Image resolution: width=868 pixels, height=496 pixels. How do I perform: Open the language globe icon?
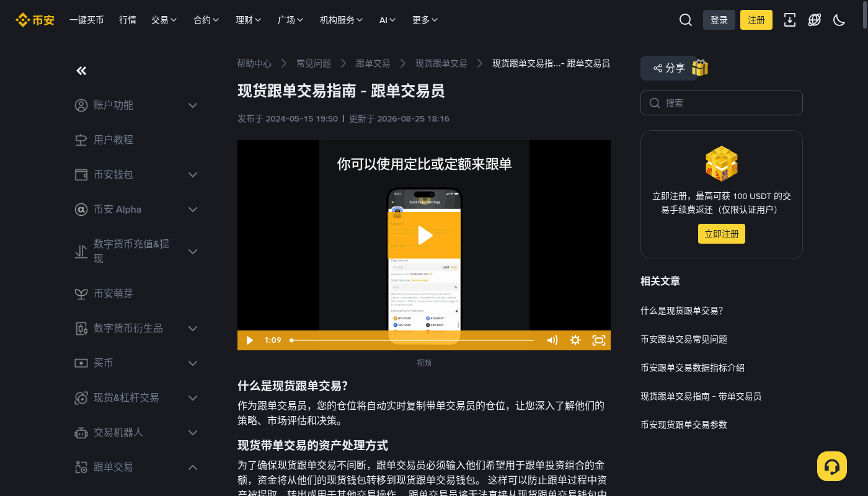tap(815, 20)
